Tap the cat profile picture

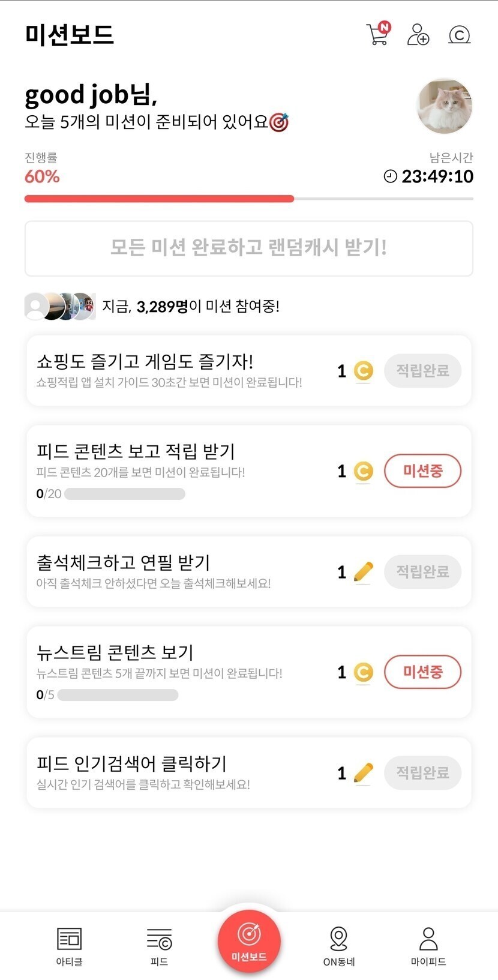pos(444,106)
